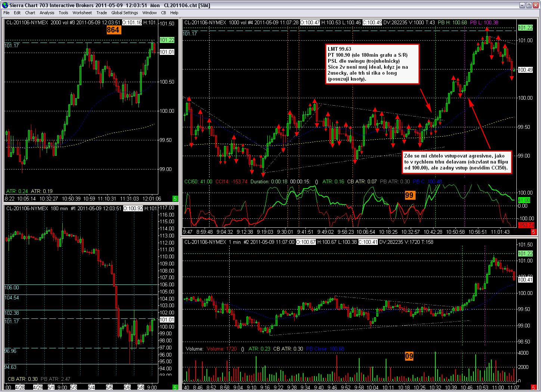Close the Sierra Chart window
541x392 pixels.
click(x=536, y=5)
